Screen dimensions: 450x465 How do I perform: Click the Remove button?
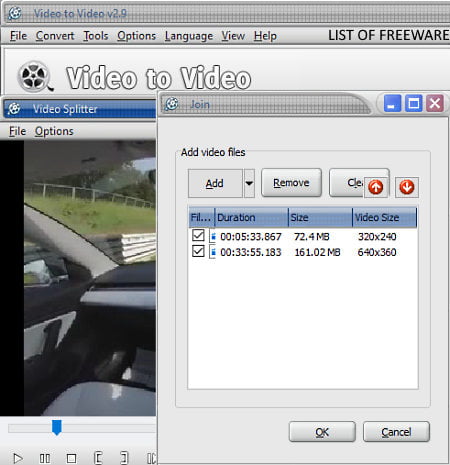coord(291,183)
